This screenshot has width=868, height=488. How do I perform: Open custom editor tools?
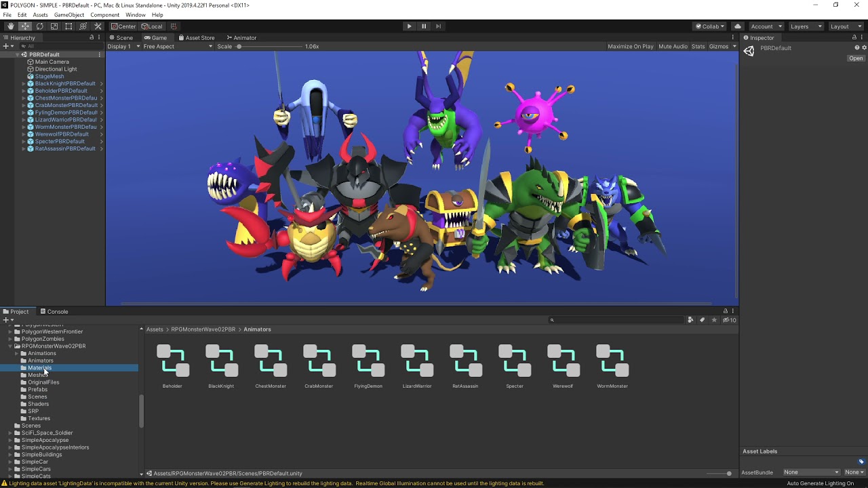pyautogui.click(x=98, y=26)
